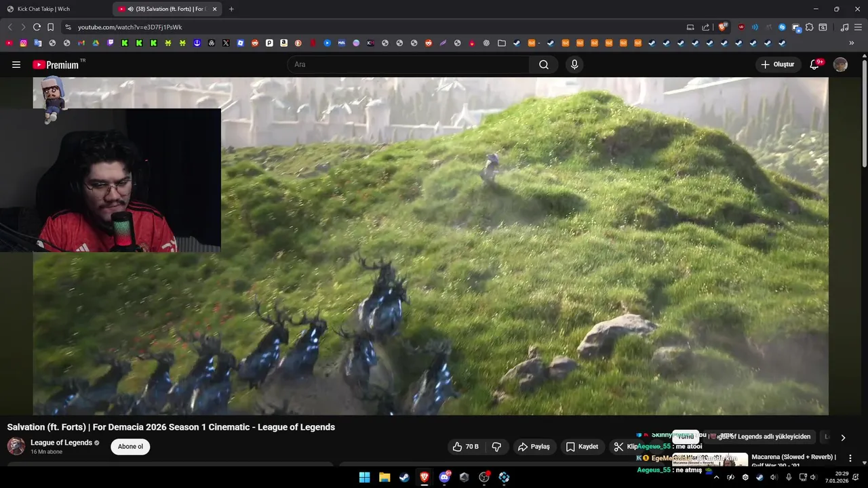Image resolution: width=868 pixels, height=488 pixels.
Task: Dislike the Salvation cinematic video
Action: pyautogui.click(x=496, y=447)
